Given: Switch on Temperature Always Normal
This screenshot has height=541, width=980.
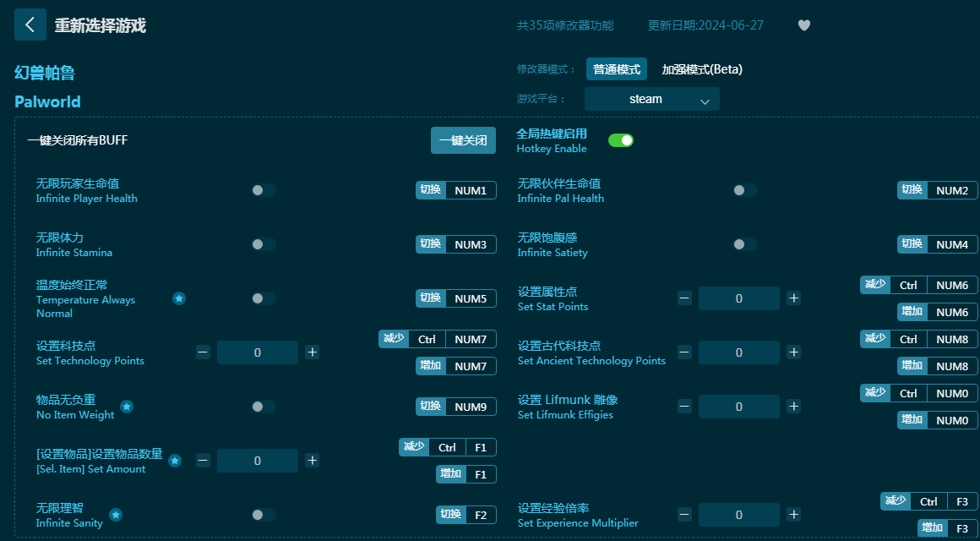Looking at the screenshot, I should (263, 298).
